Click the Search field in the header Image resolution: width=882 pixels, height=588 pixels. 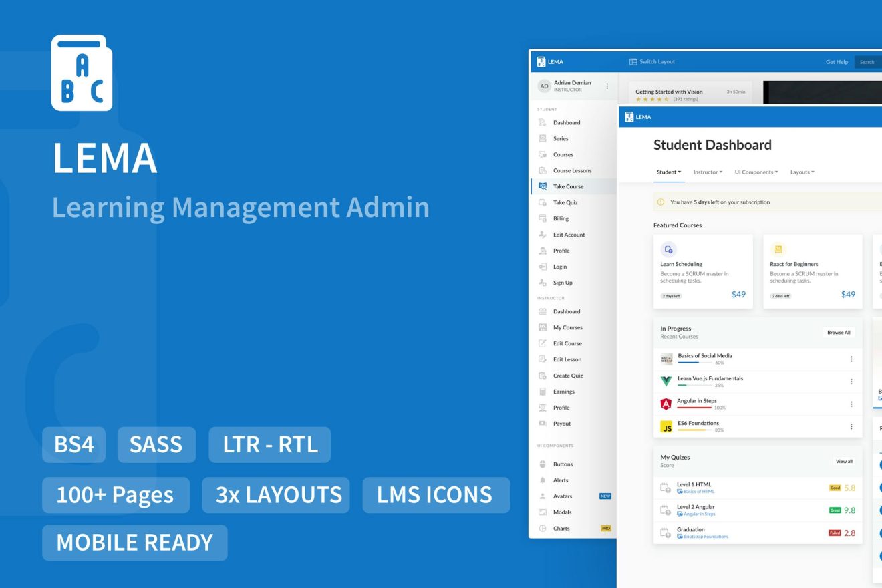point(868,61)
